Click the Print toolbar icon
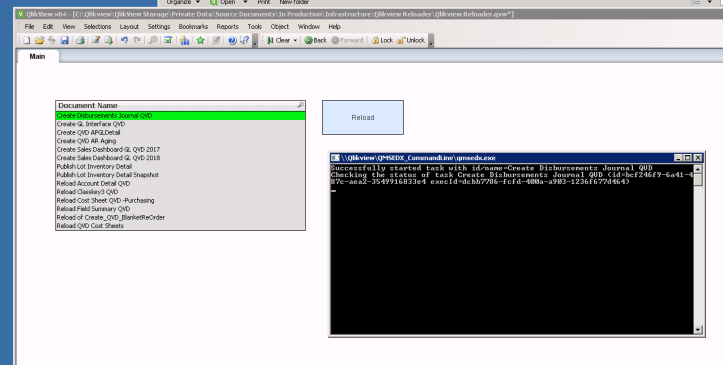 pyautogui.click(x=80, y=41)
